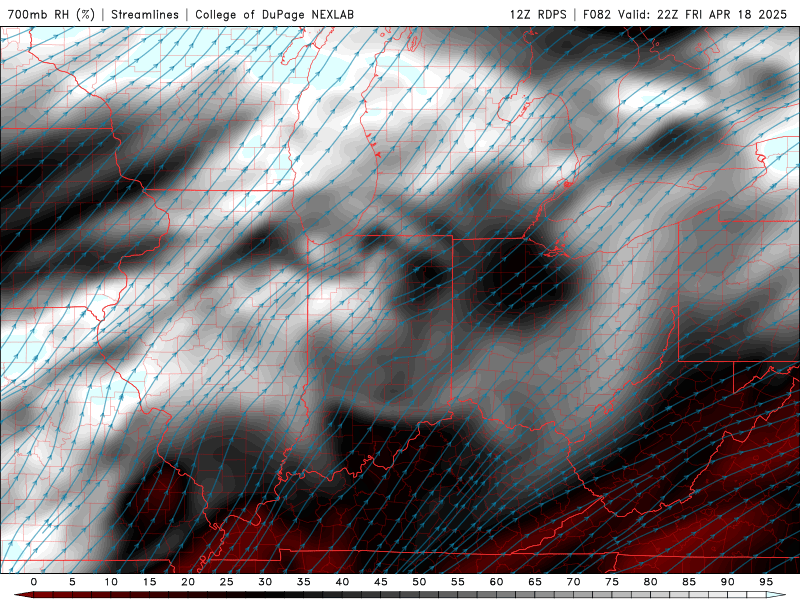Click the '40' value on color scale
The width and height of the screenshot is (800, 600).
342,582
